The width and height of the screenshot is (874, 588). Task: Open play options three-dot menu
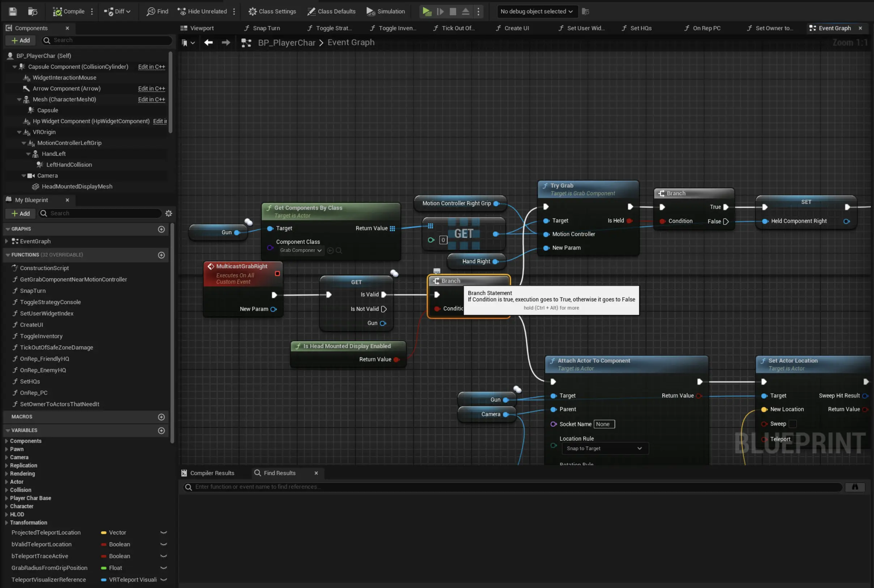coord(478,11)
